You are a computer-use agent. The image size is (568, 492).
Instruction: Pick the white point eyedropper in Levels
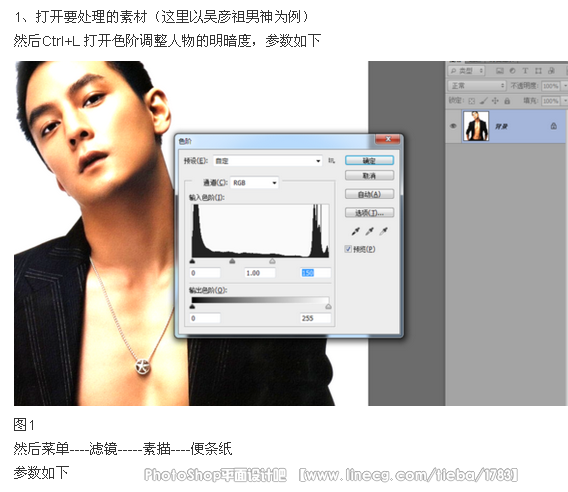click(384, 231)
